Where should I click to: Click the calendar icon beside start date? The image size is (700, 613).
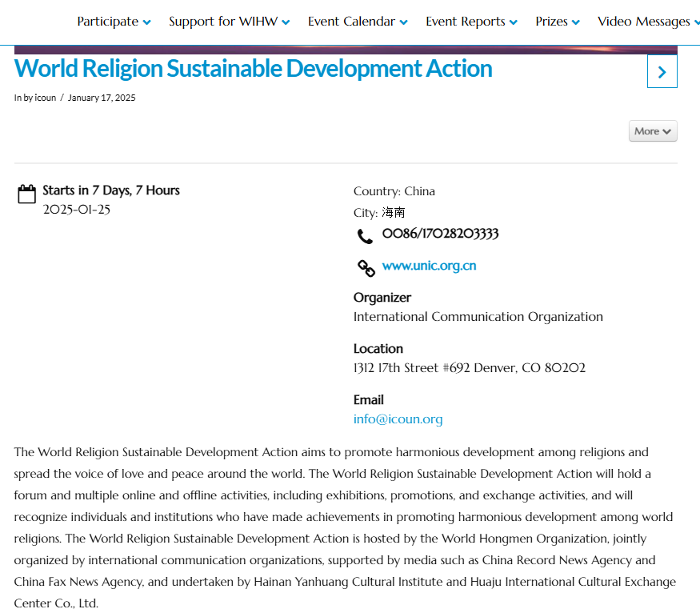pos(26,194)
